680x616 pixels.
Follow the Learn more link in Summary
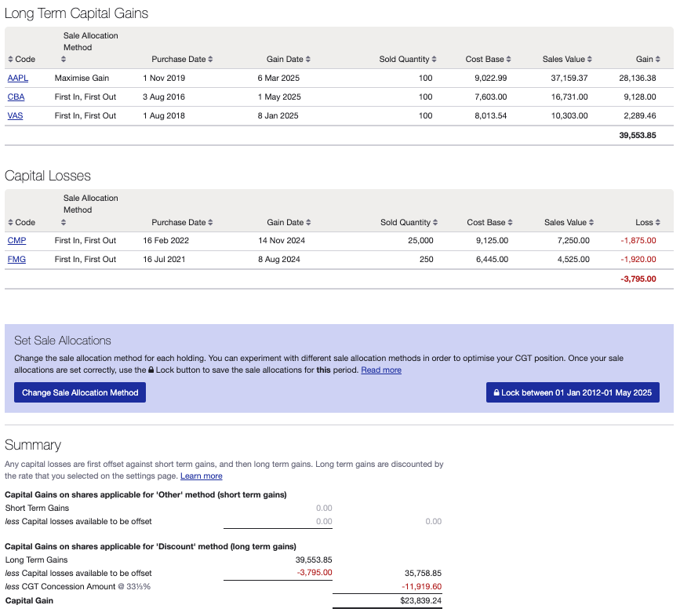(202, 476)
